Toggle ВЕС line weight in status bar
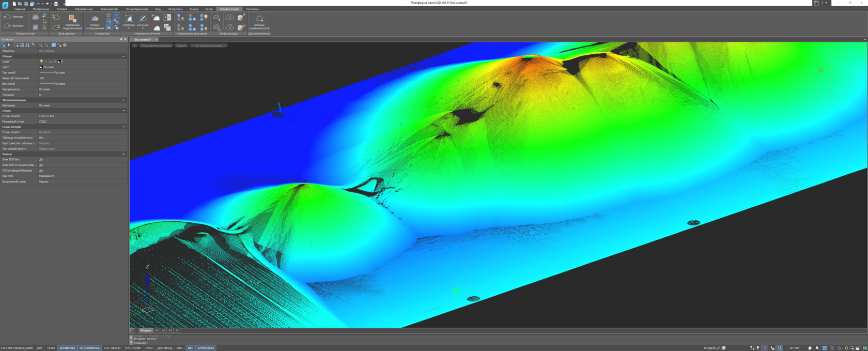Screen dimensions: 868x351 pos(190,348)
